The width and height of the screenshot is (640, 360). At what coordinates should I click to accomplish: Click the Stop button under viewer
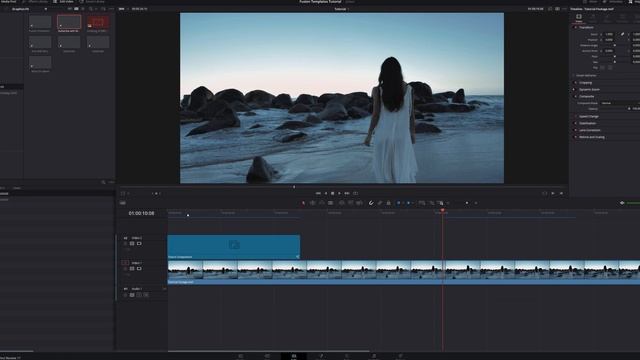tap(333, 193)
